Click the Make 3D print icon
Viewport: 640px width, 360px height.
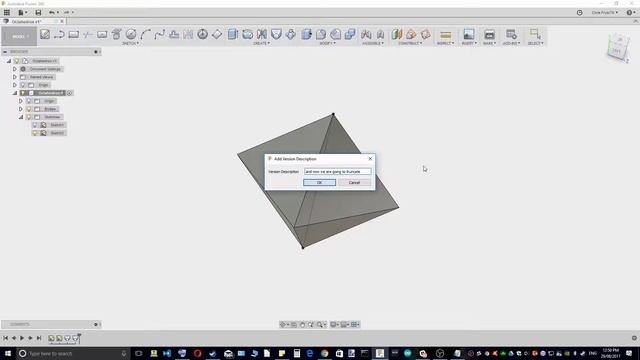(489, 34)
